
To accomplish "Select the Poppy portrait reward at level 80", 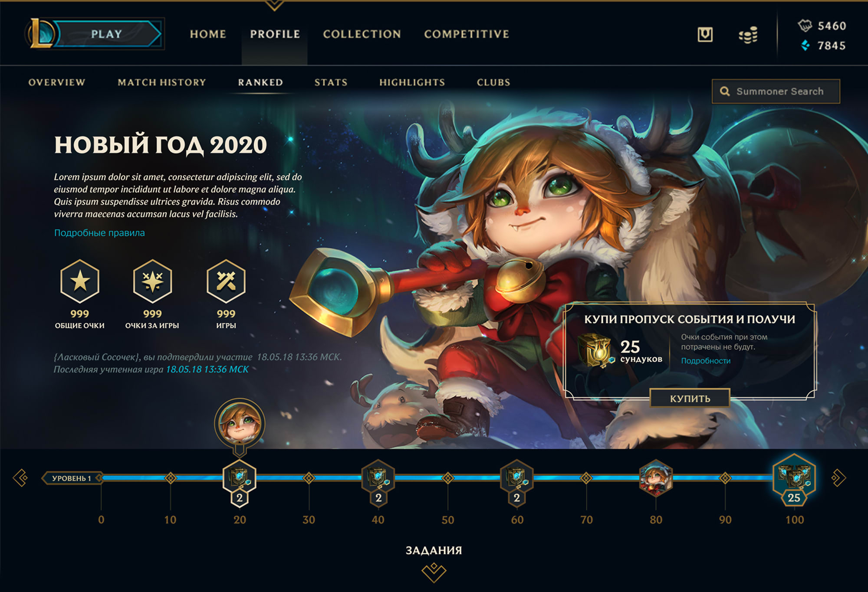I will click(656, 478).
